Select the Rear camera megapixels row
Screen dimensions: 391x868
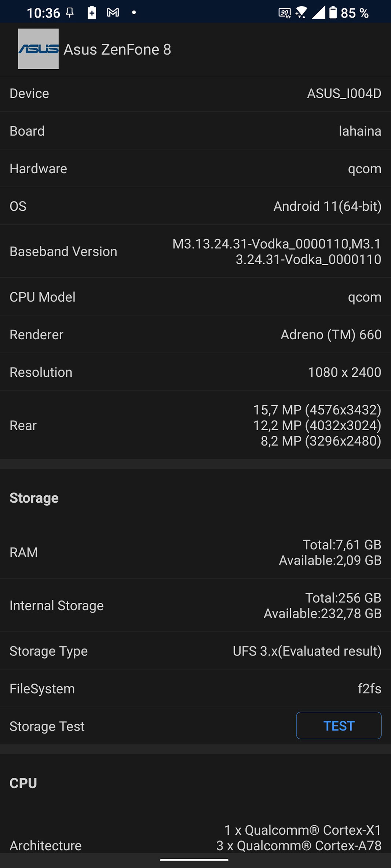tap(195, 425)
